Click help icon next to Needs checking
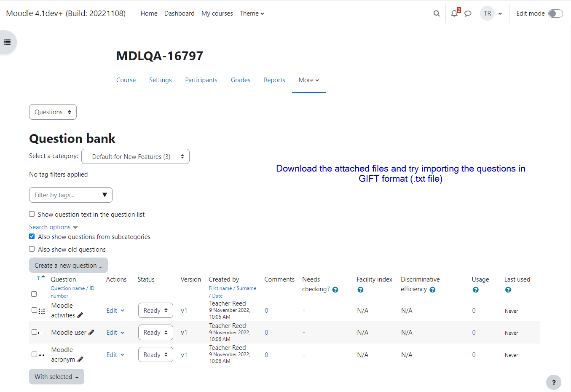Screen dimensions: 571x392 point(335,290)
